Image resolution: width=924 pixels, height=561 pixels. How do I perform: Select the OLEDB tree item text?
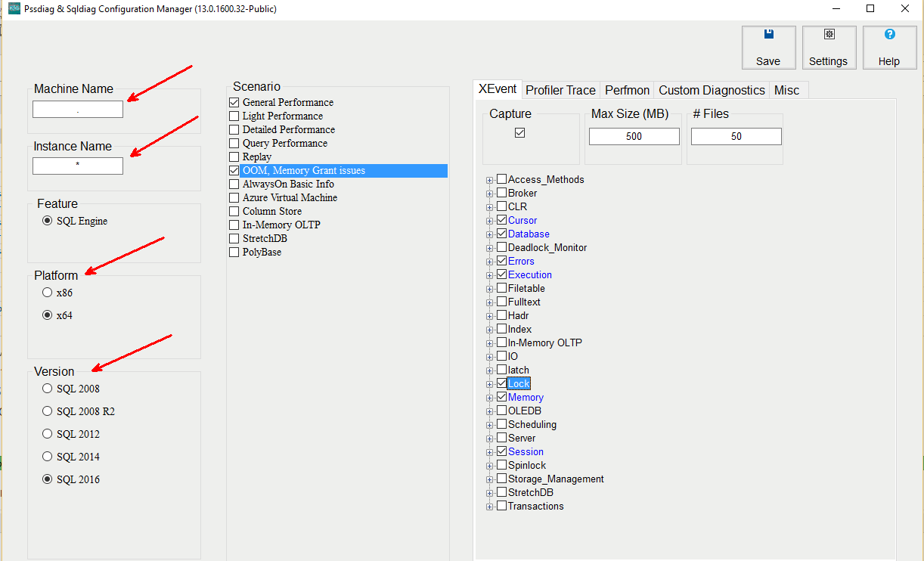tap(525, 411)
